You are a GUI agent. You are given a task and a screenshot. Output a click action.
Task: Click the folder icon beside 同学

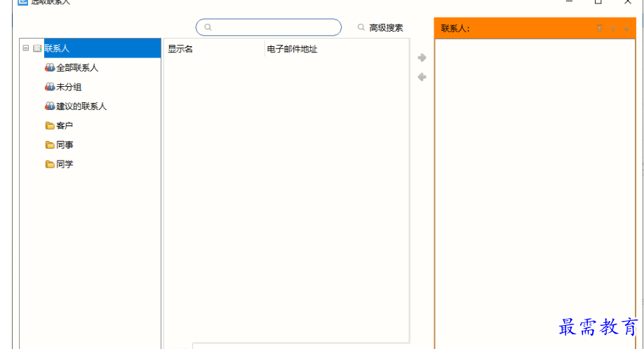coord(50,164)
